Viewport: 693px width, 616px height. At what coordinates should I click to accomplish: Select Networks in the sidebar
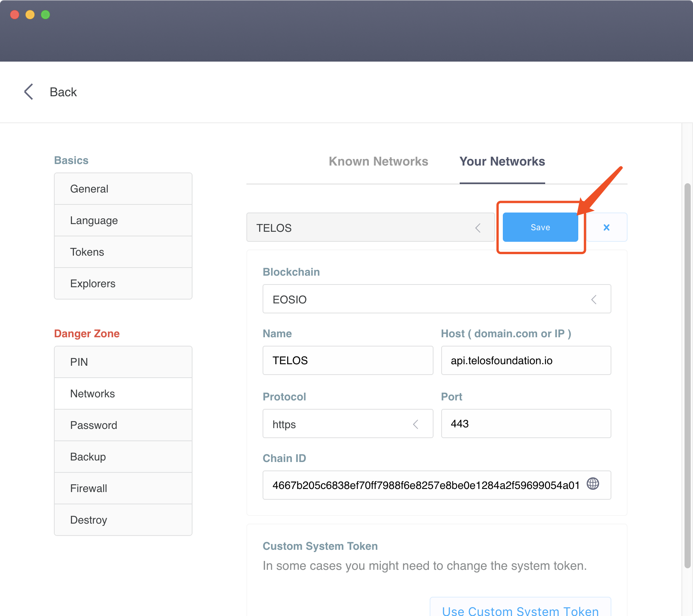pyautogui.click(x=123, y=393)
